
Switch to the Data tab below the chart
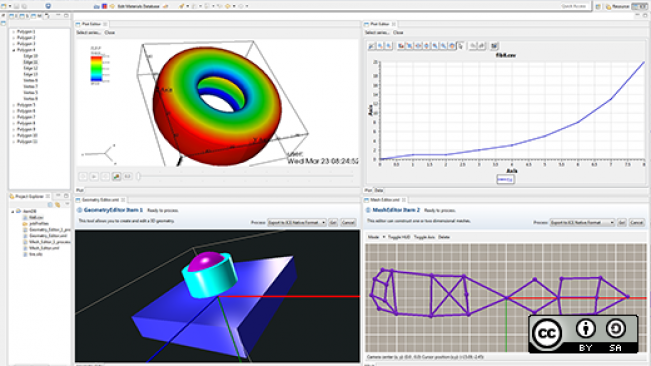379,190
